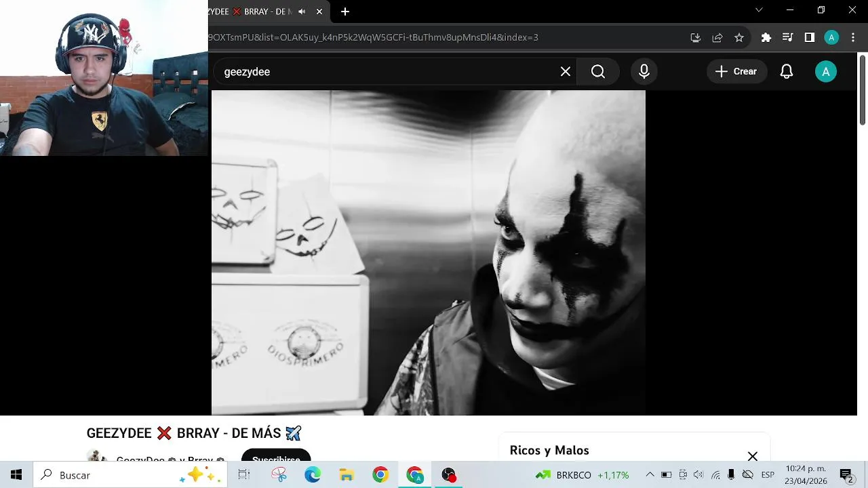868x488 pixels.
Task: Open the first Chrome taskbar icon
Action: coord(380,475)
